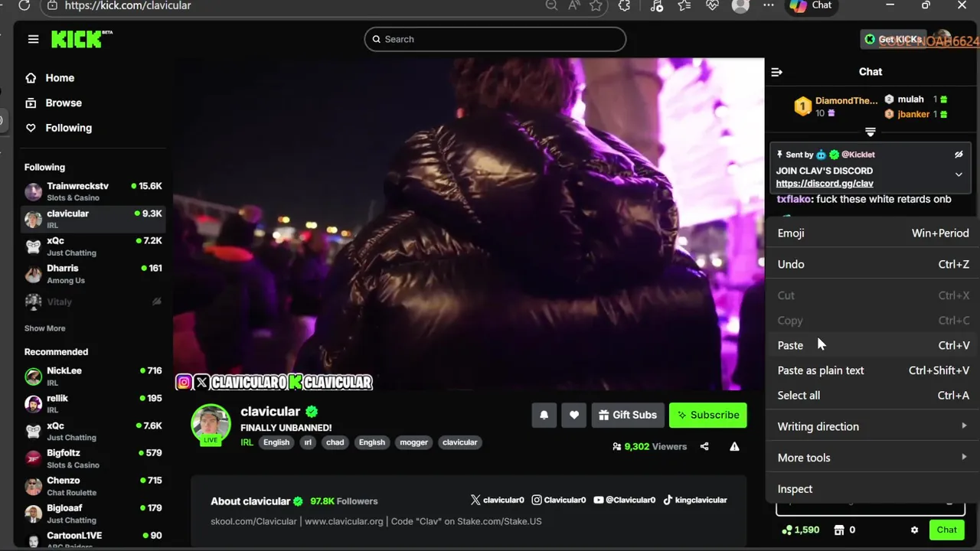The width and height of the screenshot is (980, 551).
Task: Report stream via warning triangle icon
Action: click(734, 446)
